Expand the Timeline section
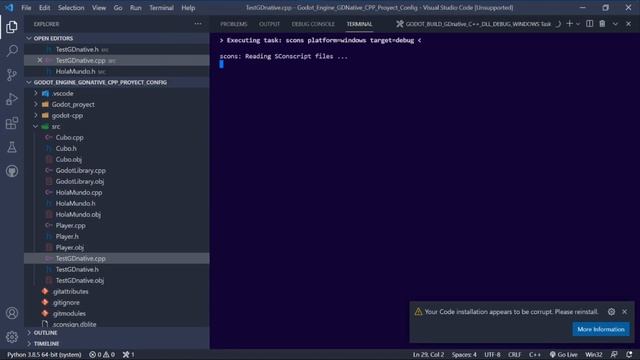 pos(117,344)
